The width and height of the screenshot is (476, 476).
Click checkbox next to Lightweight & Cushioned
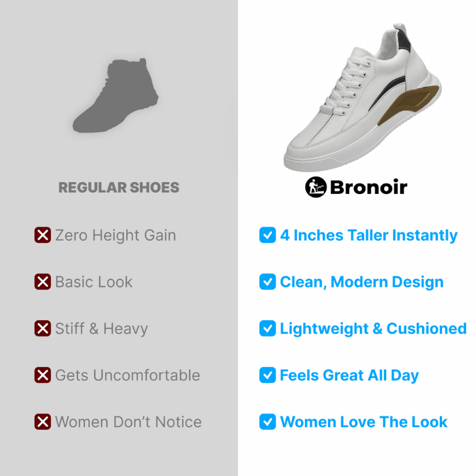point(267,328)
